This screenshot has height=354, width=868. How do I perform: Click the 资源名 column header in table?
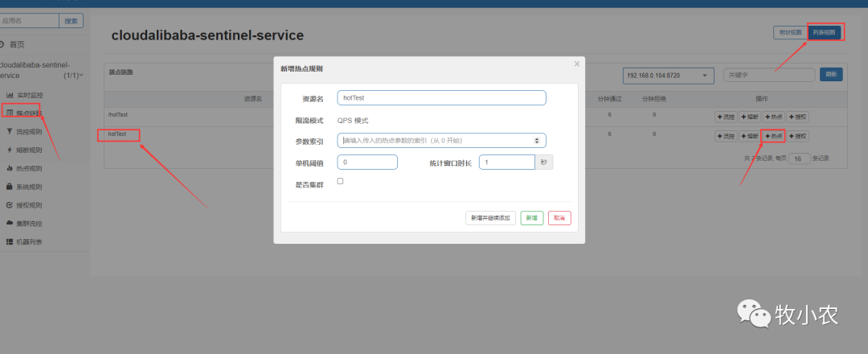(252, 99)
